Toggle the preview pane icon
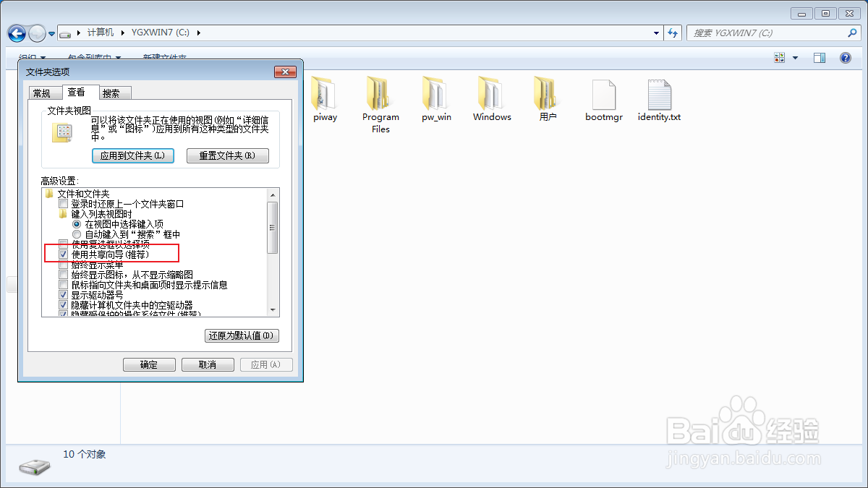This screenshot has height=488, width=868. pyautogui.click(x=820, y=58)
